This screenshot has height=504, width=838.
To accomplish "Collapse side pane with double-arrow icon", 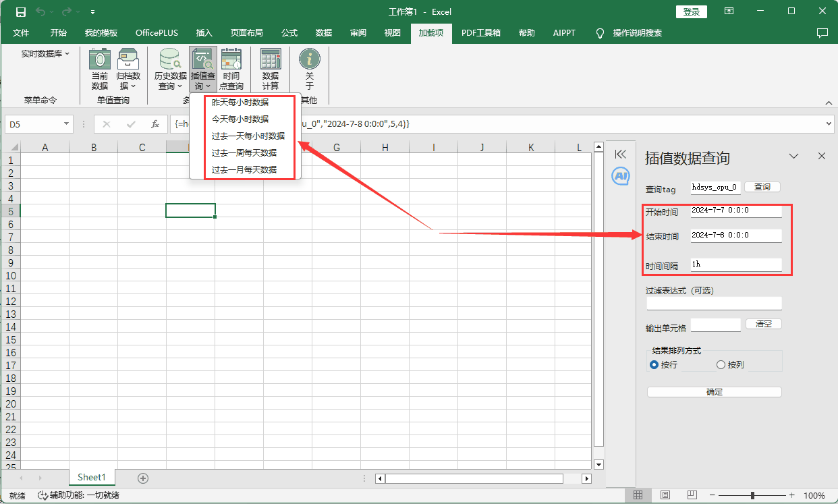I will (x=621, y=155).
